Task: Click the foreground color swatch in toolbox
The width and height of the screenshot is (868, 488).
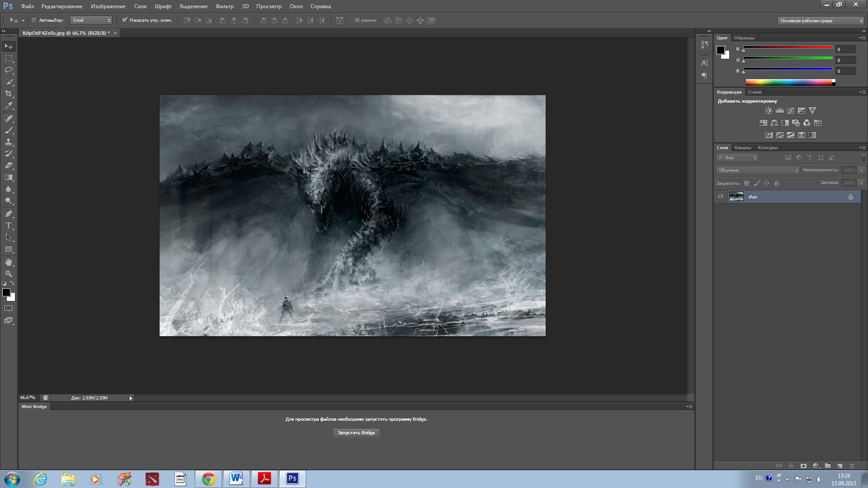Action: point(6,292)
